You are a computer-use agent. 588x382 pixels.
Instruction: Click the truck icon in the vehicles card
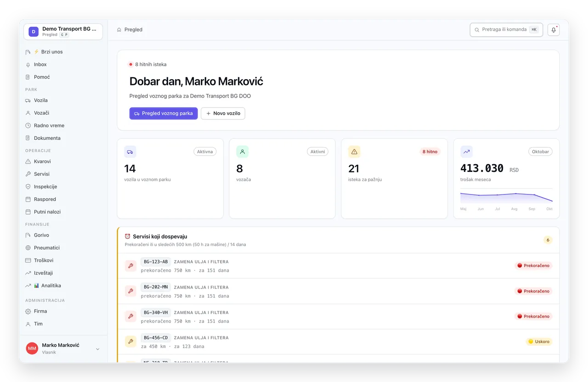point(130,152)
